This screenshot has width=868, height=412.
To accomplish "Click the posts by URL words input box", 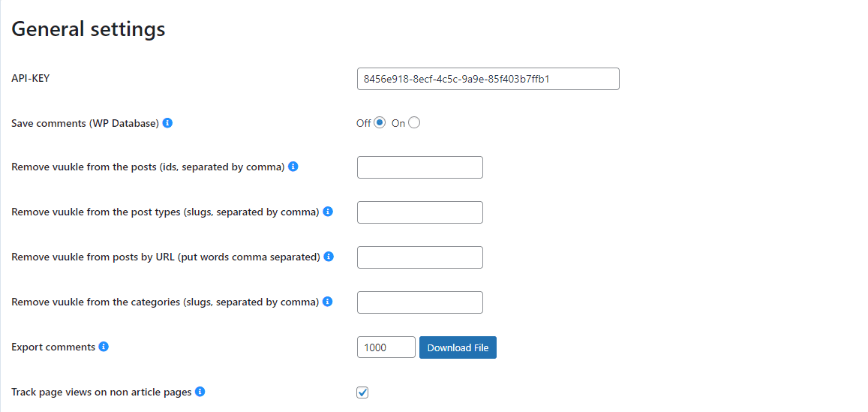I will [420, 257].
